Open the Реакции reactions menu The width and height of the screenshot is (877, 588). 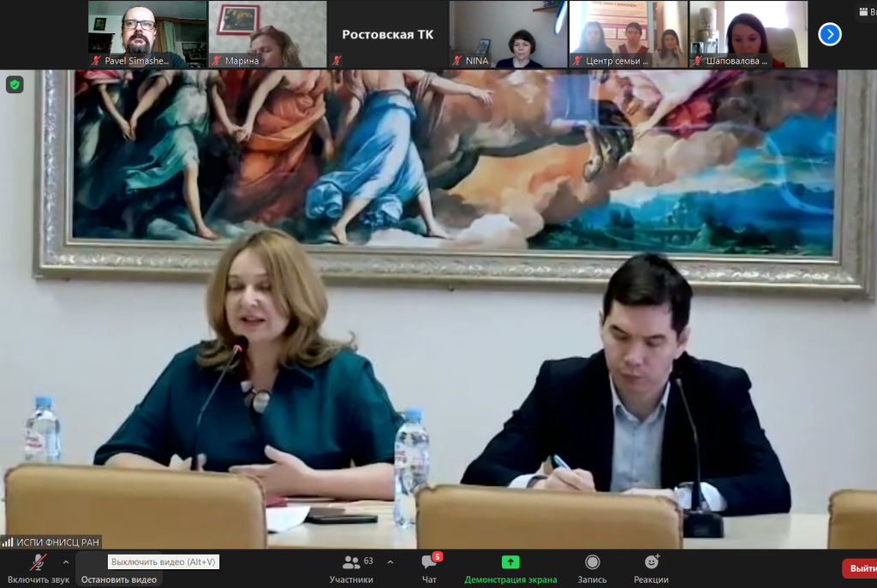pos(651,569)
